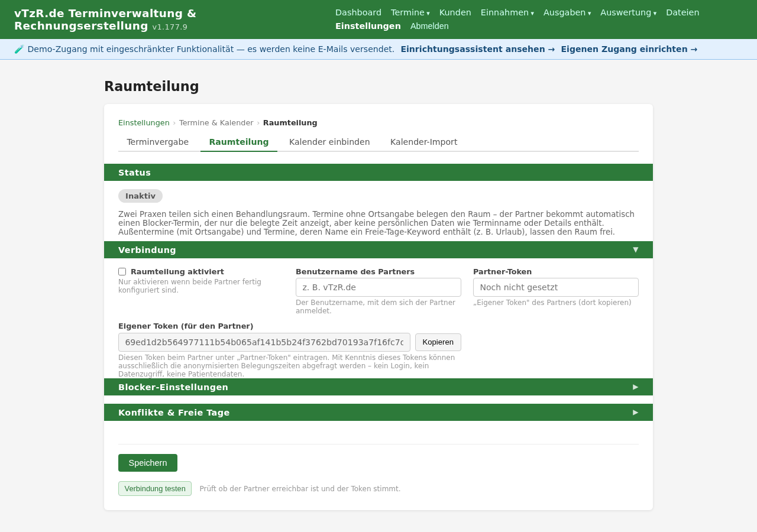Open the Einnahmen dropdown menu
This screenshot has height=532, width=757.
(x=507, y=12)
